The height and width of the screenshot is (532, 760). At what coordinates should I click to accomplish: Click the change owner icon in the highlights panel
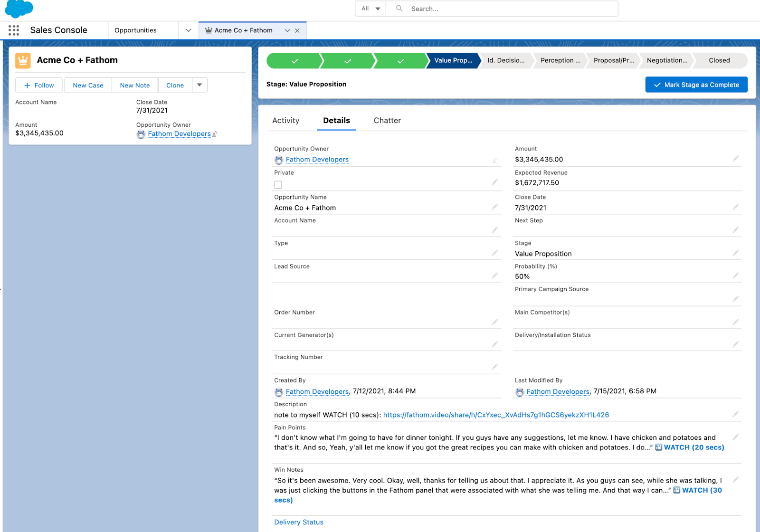pos(215,134)
